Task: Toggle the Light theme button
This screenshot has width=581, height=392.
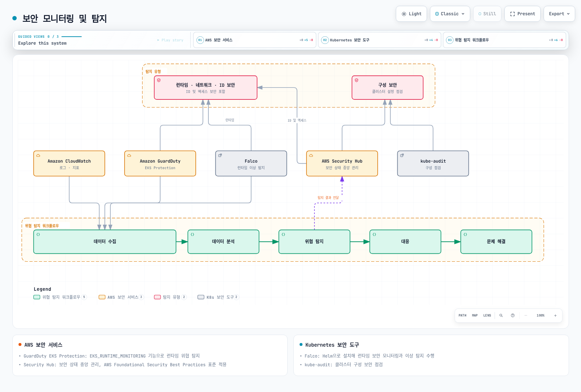Action: [411, 14]
